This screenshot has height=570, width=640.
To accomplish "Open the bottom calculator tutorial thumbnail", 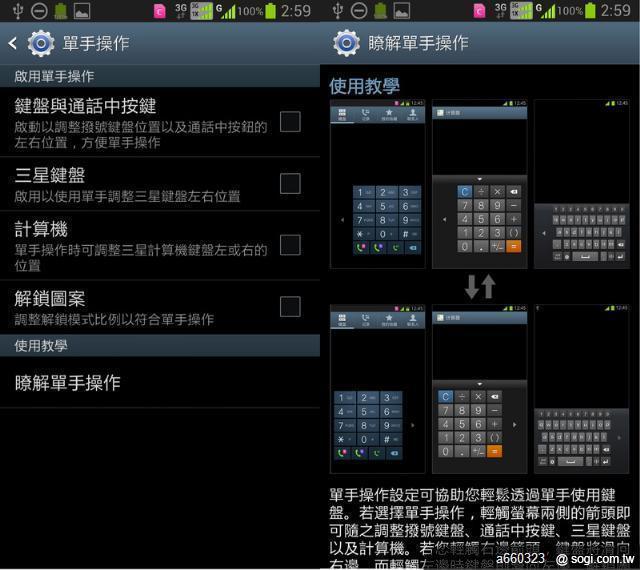I will tap(479, 389).
